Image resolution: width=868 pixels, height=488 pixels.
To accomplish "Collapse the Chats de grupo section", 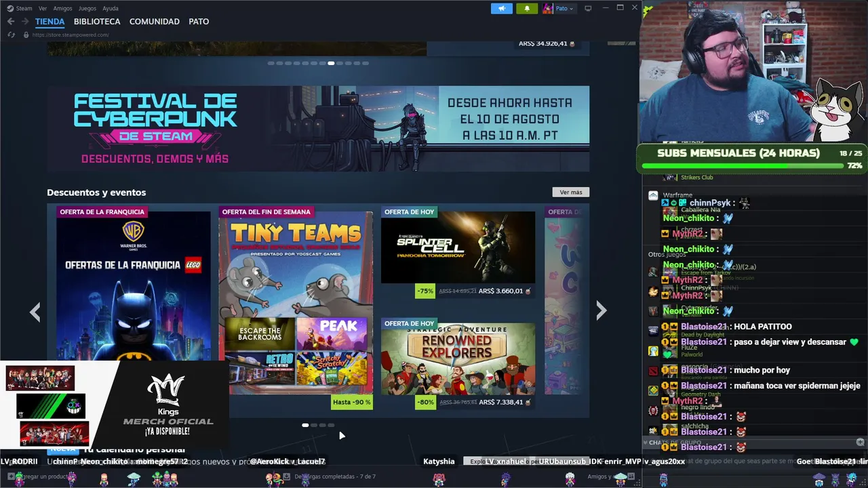I will click(646, 443).
